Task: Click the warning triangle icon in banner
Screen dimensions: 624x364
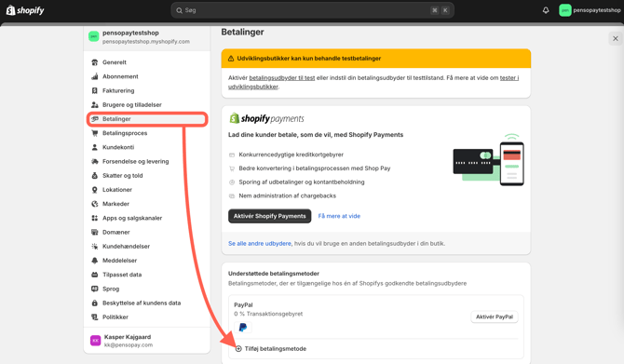Action: [231, 59]
